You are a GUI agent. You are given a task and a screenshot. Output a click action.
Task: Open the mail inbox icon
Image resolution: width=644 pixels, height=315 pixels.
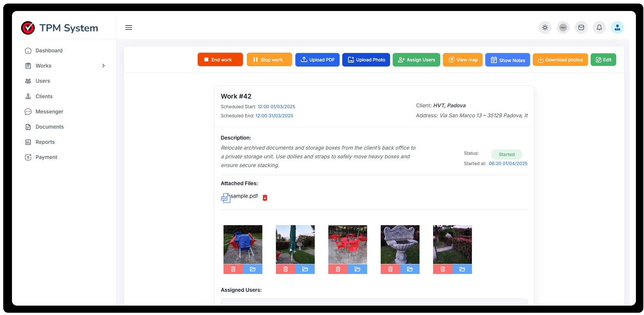581,27
